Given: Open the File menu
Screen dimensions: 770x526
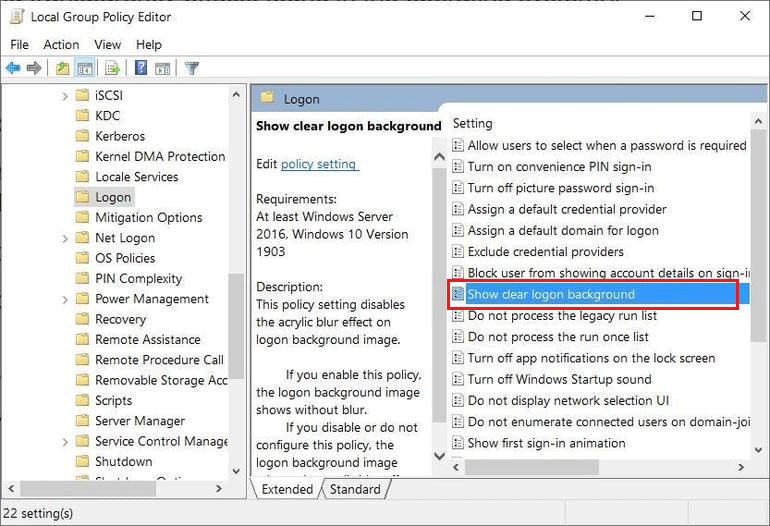Looking at the screenshot, I should [x=19, y=45].
